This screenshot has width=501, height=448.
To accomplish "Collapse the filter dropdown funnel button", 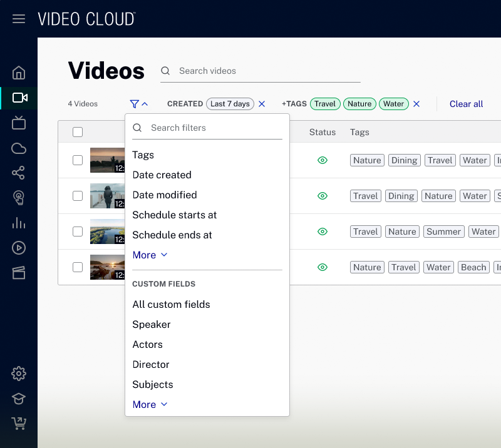I will click(x=139, y=104).
